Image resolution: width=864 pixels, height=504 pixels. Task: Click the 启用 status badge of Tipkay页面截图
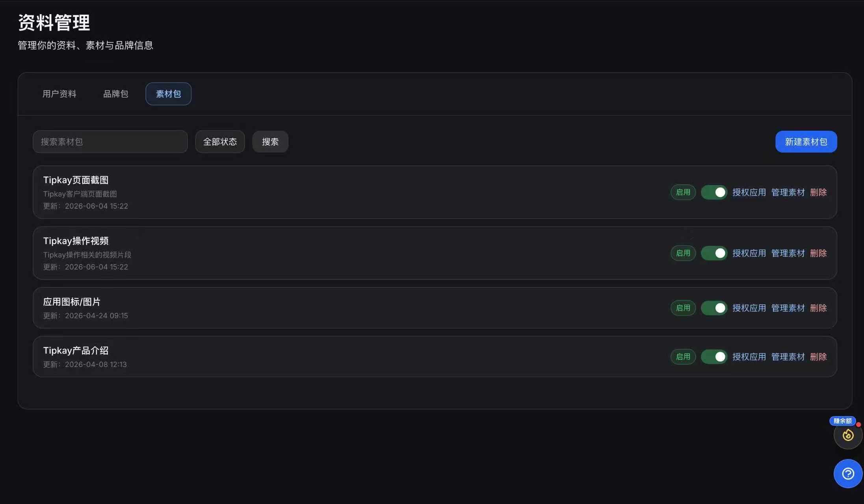coord(683,192)
